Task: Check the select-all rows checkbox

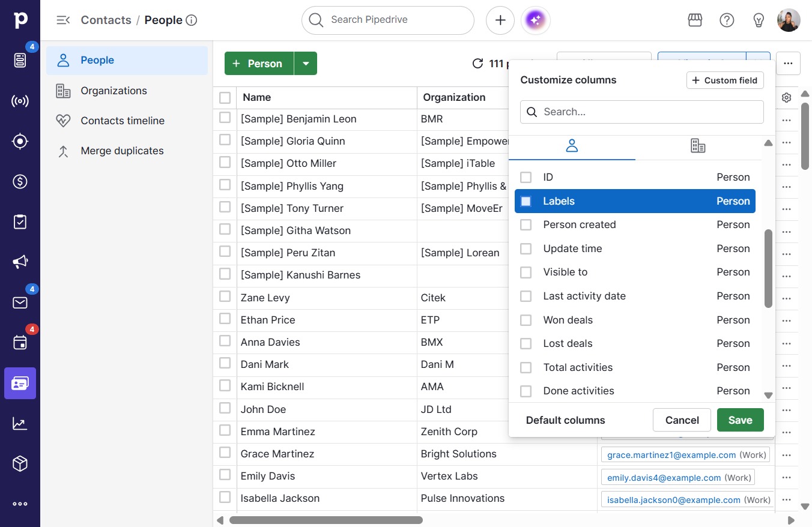Action: (225, 97)
